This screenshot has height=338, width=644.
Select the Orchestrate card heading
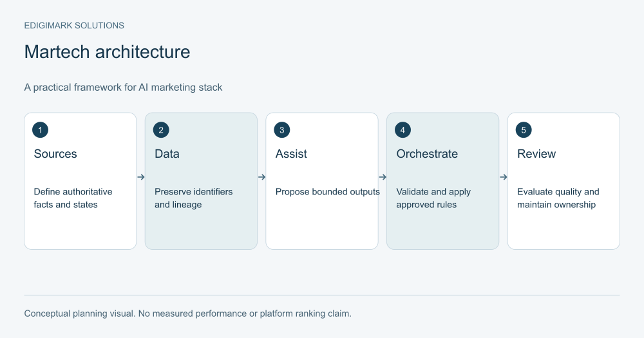pos(427,154)
